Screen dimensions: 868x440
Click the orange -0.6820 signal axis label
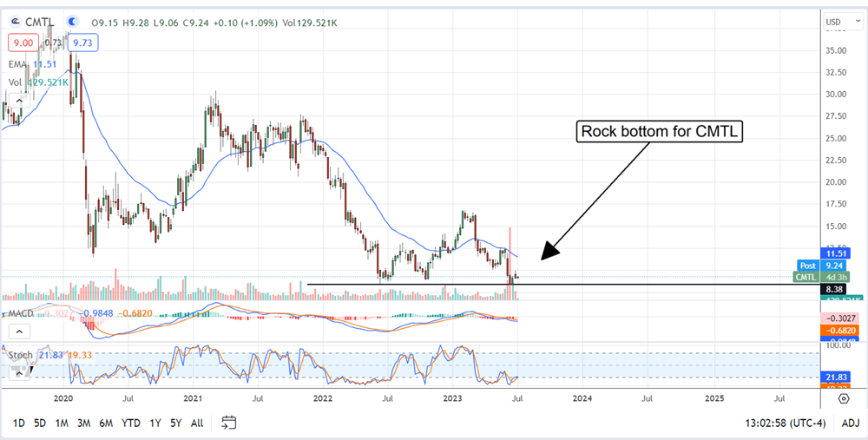[838, 331]
